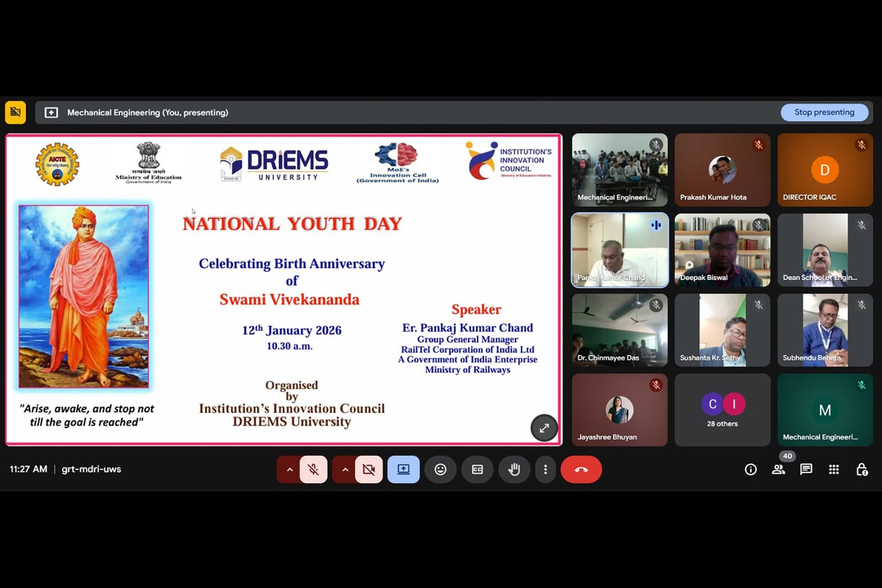The width and height of the screenshot is (882, 588).
Task: Unmute the microphone in the control bar
Action: pyautogui.click(x=313, y=469)
